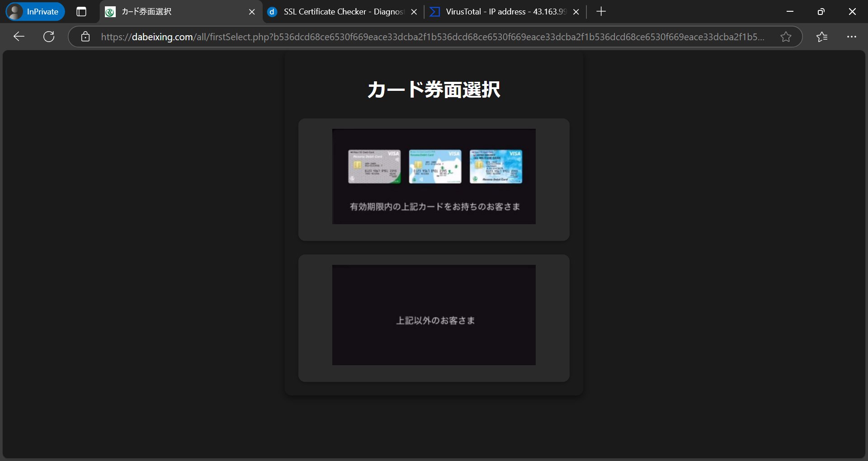Image resolution: width=868 pixels, height=461 pixels.
Task: Select the grey Visa debit card image
Action: [374, 167]
